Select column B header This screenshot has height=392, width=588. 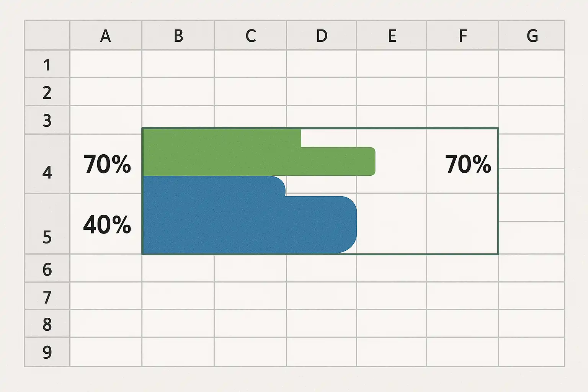coord(178,36)
